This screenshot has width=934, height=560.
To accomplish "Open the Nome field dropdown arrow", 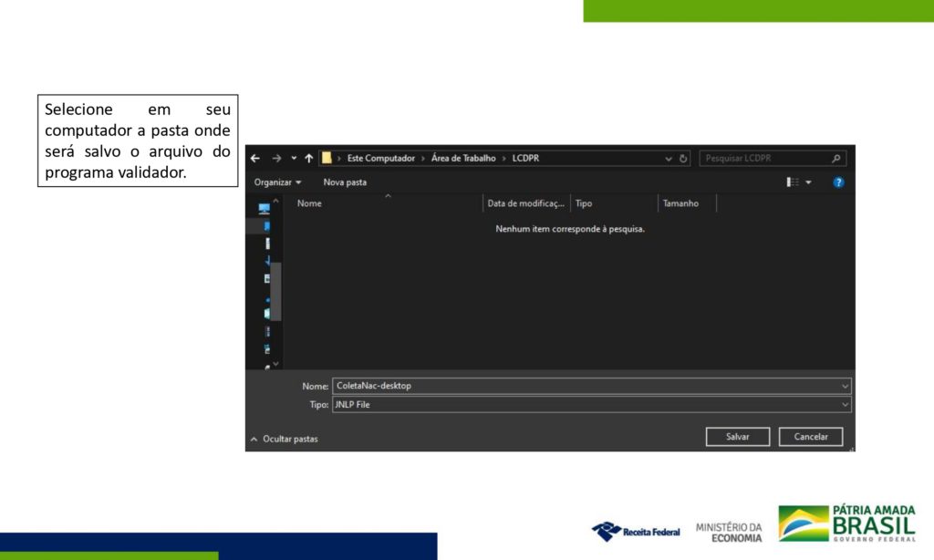I will point(845,386).
